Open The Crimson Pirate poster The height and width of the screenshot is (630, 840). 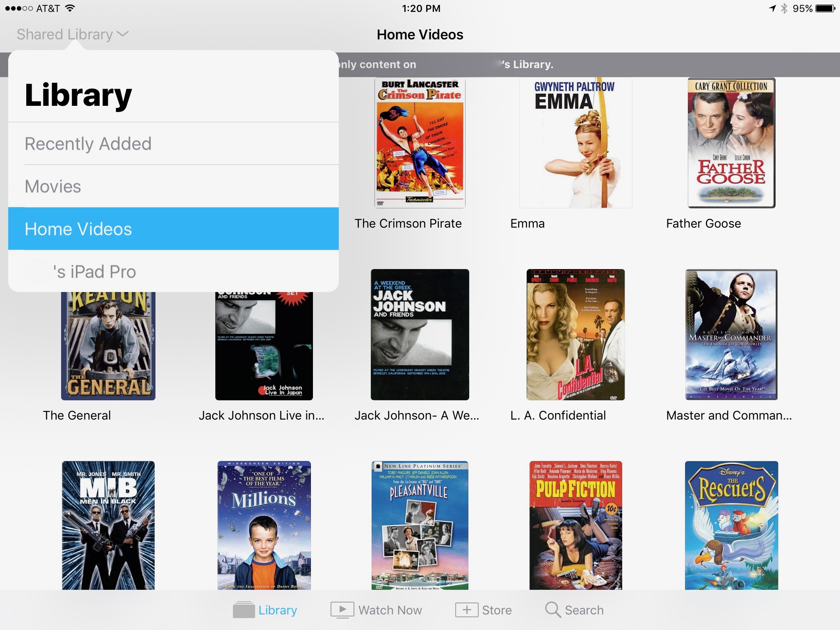point(420,143)
